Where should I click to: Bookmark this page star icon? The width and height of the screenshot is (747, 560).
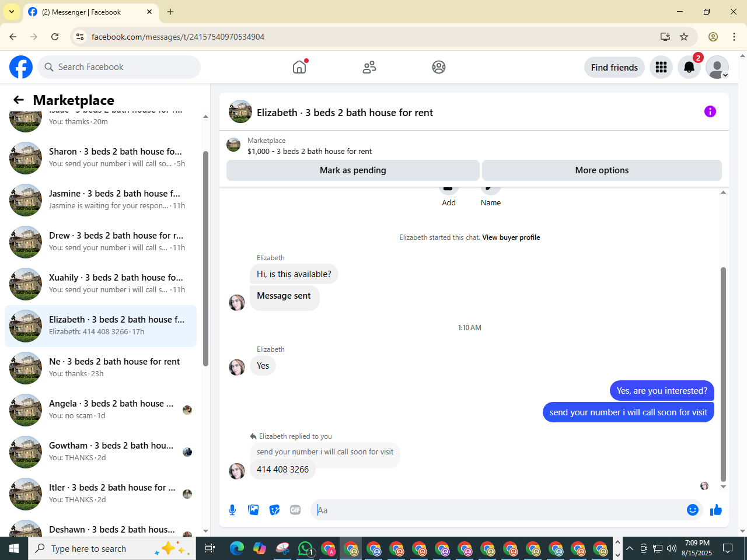[684, 37]
